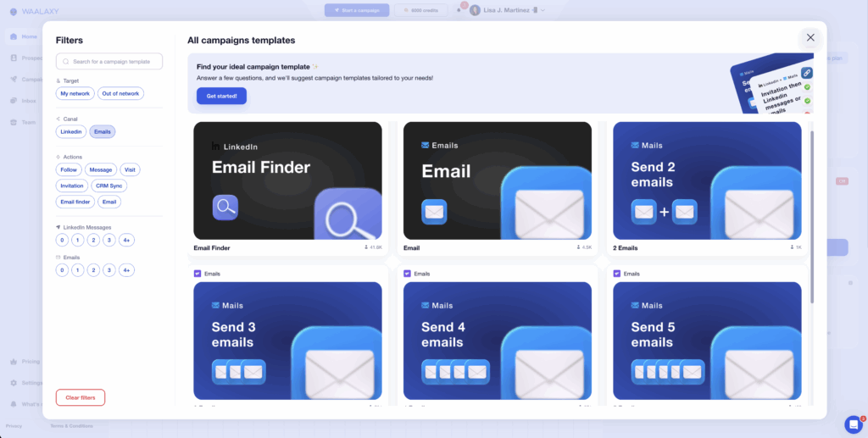
Task: Toggle the Follow action filter
Action: pyautogui.click(x=69, y=169)
